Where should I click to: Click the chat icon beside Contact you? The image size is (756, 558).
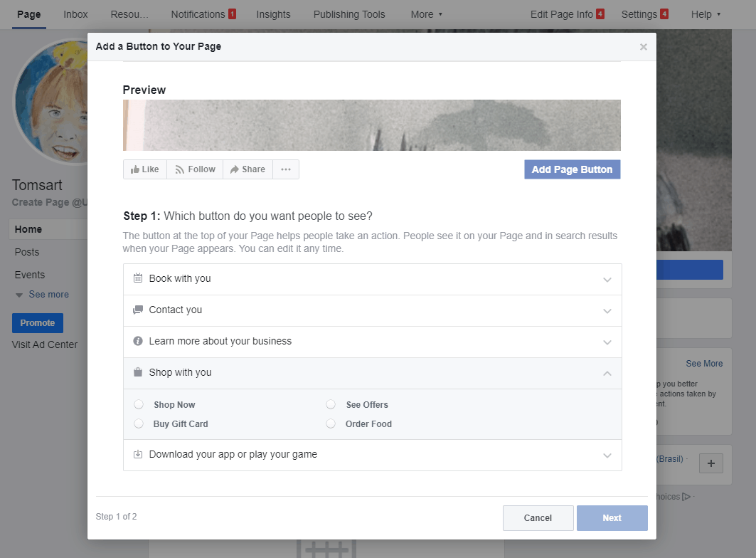(138, 310)
